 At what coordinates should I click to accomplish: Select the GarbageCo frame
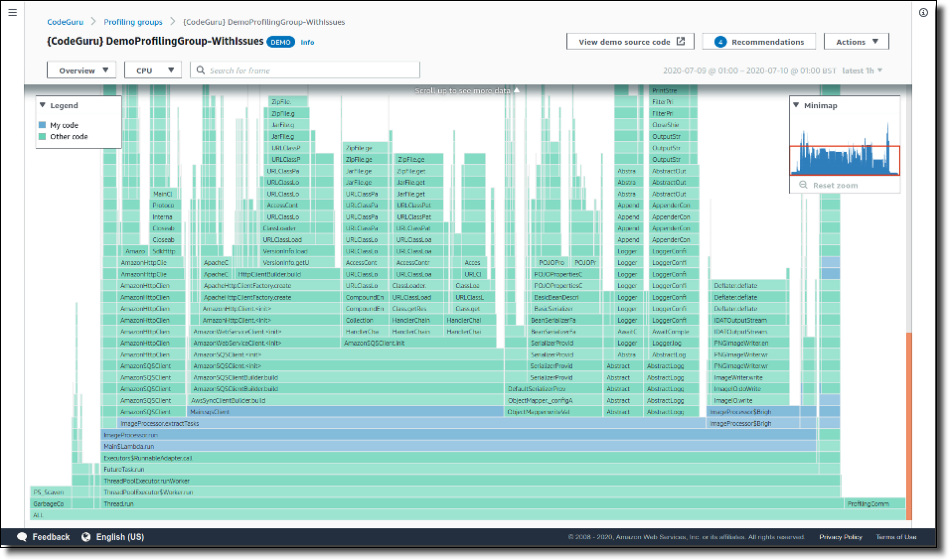pos(51,504)
